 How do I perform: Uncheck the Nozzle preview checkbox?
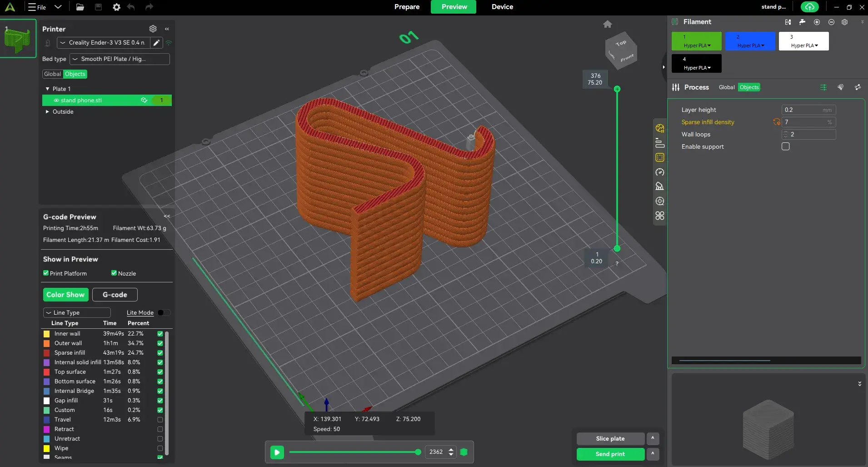coord(114,273)
